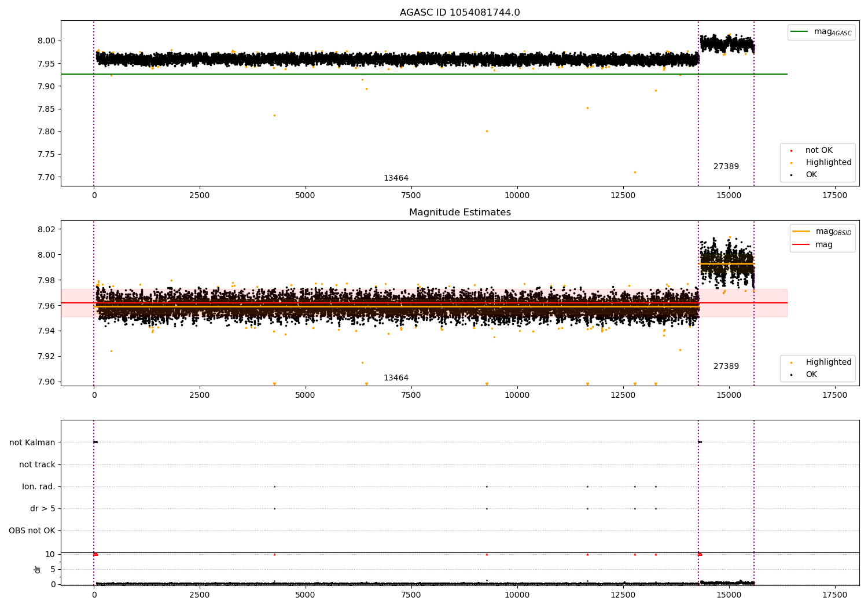868x608 pixels.
Task: Click the 'Magnitude Estimates' plot title
Action: (459, 213)
